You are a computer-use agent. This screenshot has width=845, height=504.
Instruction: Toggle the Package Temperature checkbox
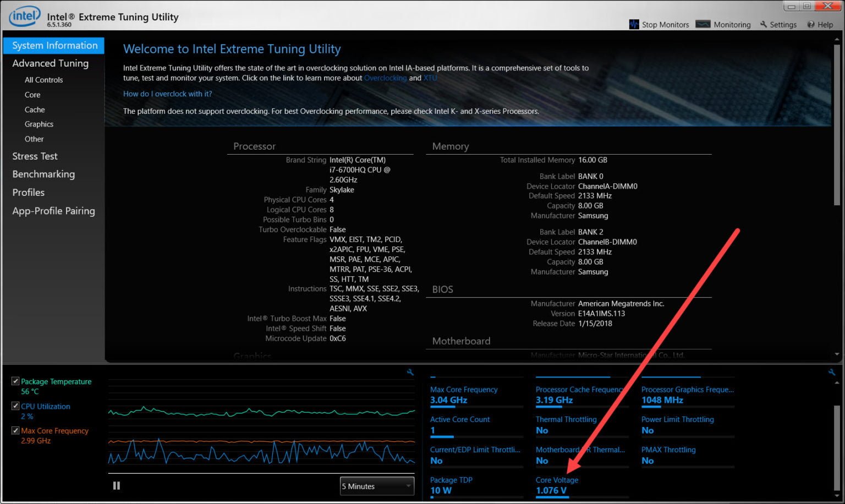(15, 381)
